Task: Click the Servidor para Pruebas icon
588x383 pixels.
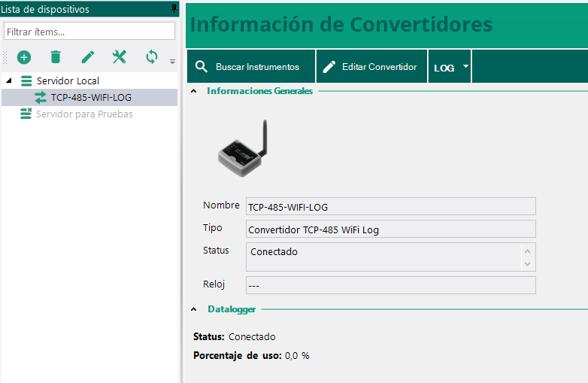Action: pyautogui.click(x=26, y=114)
